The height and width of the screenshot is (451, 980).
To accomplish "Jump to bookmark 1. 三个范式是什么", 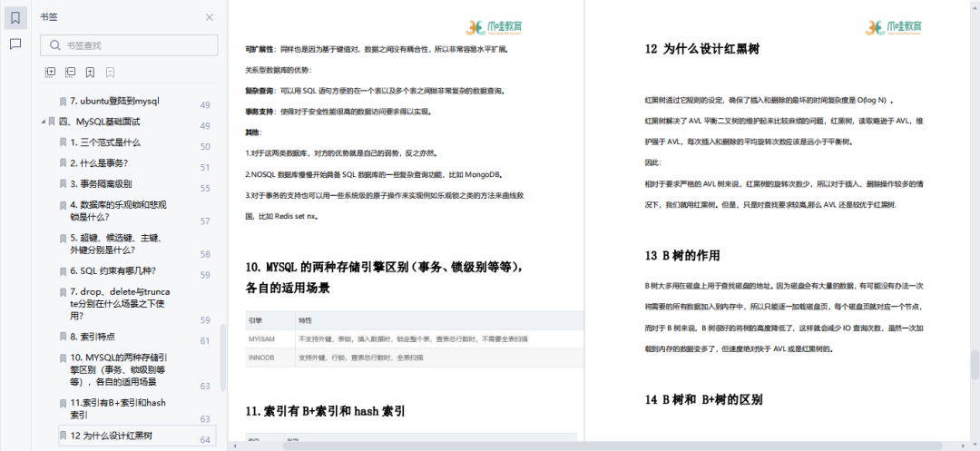I will (x=105, y=142).
